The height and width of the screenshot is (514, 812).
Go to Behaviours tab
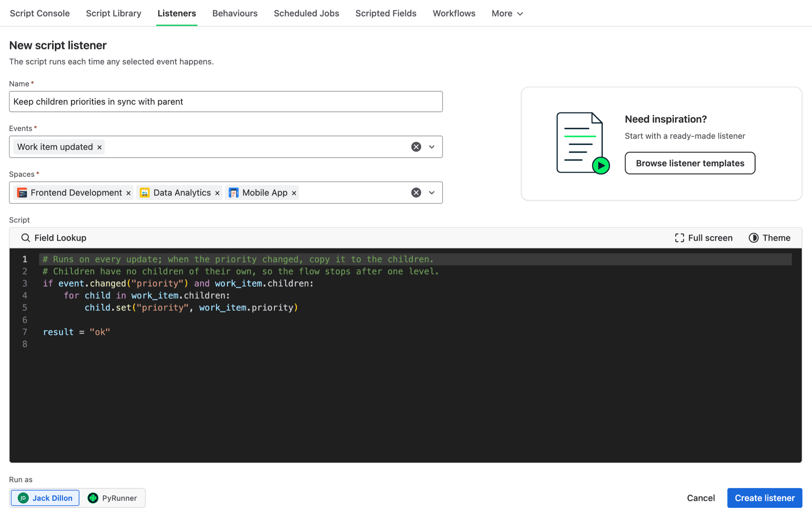[x=235, y=13]
